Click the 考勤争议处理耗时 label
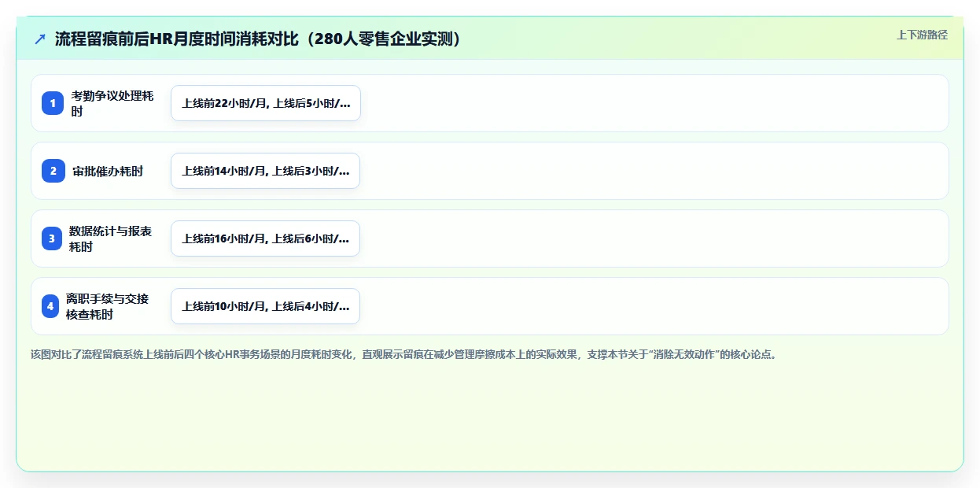The width and height of the screenshot is (980, 488). (x=112, y=103)
